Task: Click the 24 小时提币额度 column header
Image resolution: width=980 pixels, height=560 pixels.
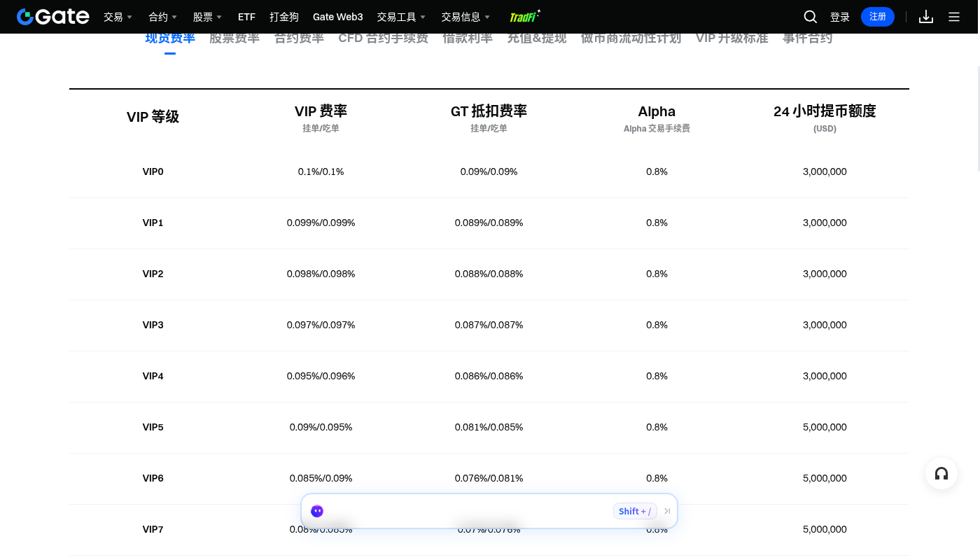Action: point(825,111)
